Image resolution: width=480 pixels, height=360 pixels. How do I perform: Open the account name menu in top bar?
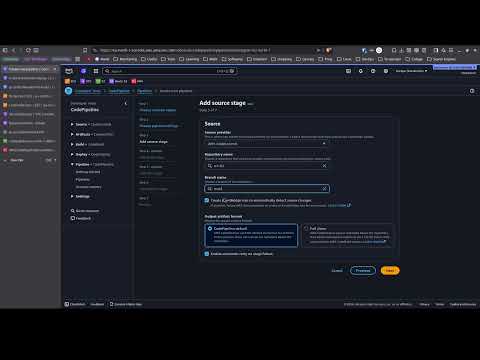tap(455, 67)
